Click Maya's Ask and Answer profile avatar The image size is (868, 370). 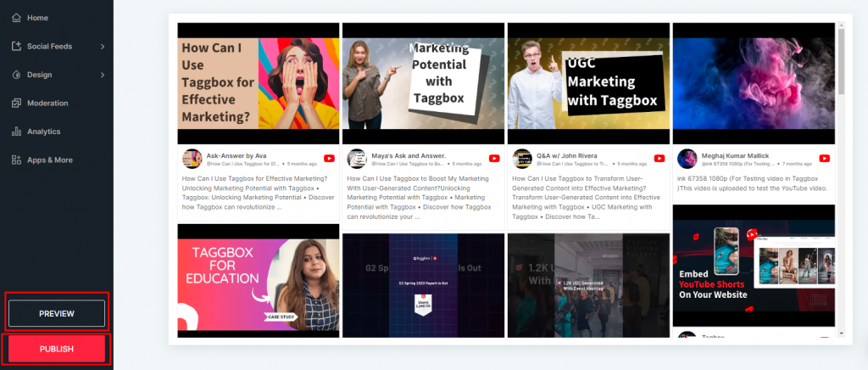click(x=357, y=159)
